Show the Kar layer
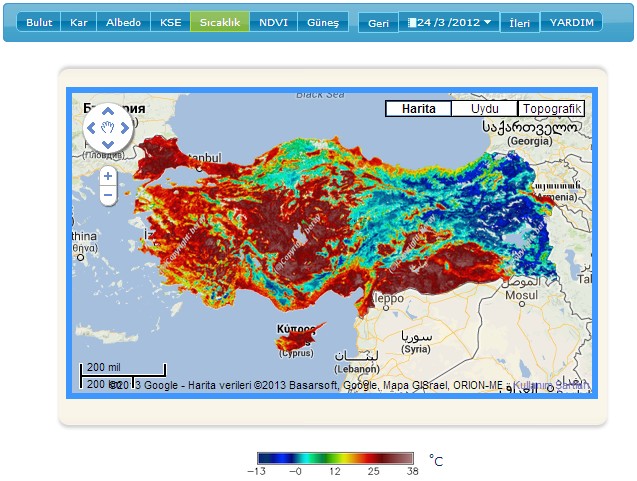The height and width of the screenshot is (481, 637). [78, 22]
